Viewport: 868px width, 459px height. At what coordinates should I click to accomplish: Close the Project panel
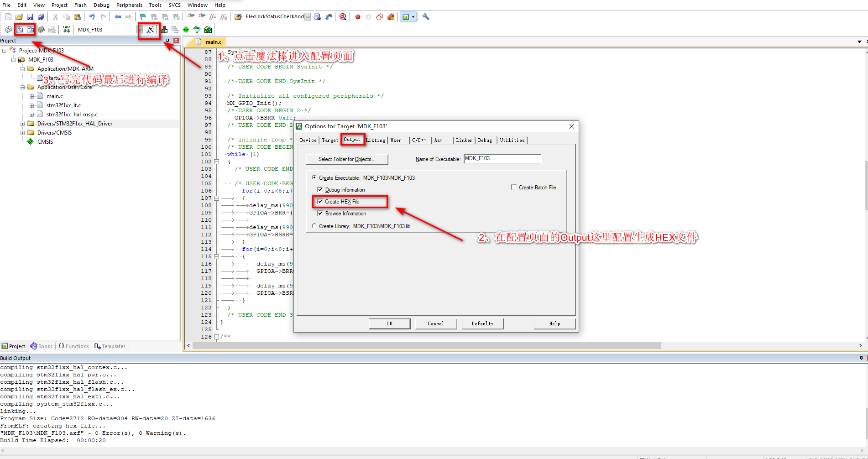point(176,41)
